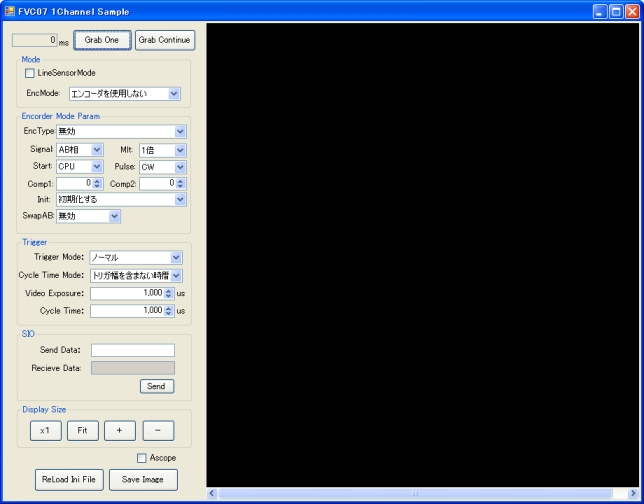
Task: Expand the EncType combo box
Action: (180, 131)
